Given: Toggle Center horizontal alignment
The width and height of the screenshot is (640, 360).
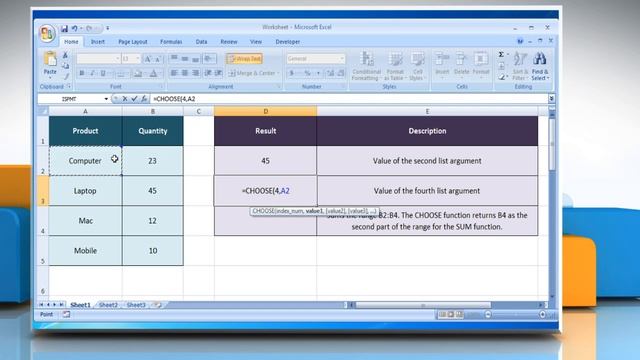Looking at the screenshot, I should tap(185, 73).
